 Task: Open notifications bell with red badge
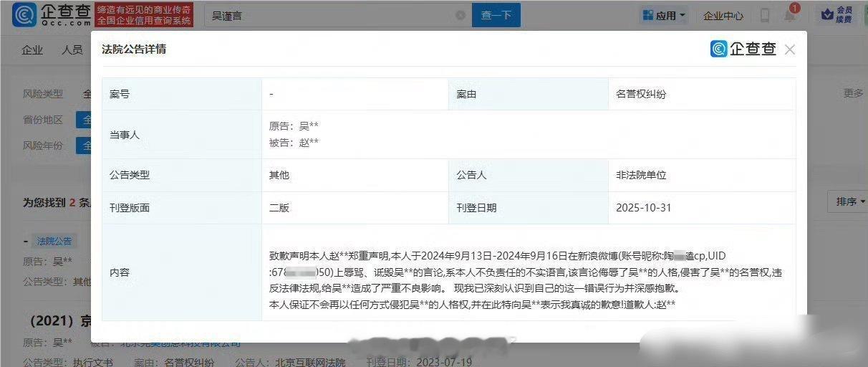(790, 14)
